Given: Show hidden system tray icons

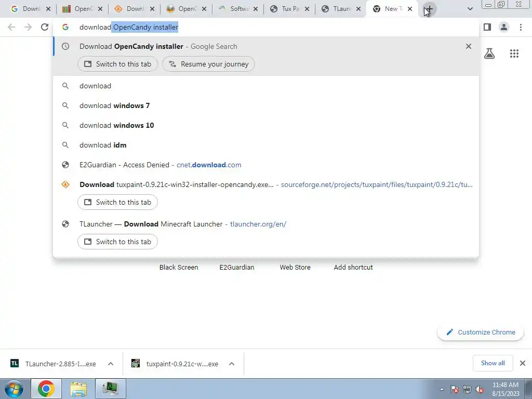Looking at the screenshot, I should pos(442,389).
